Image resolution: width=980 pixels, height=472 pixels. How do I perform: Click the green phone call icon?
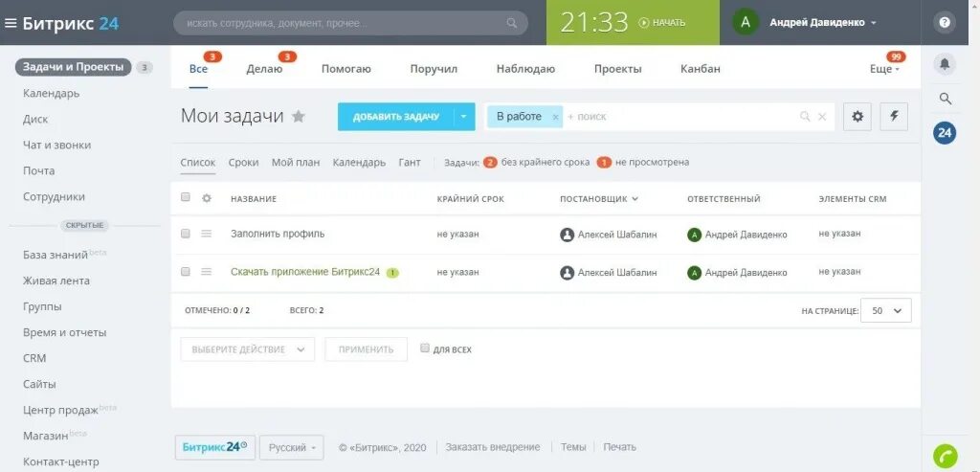pyautogui.click(x=945, y=456)
